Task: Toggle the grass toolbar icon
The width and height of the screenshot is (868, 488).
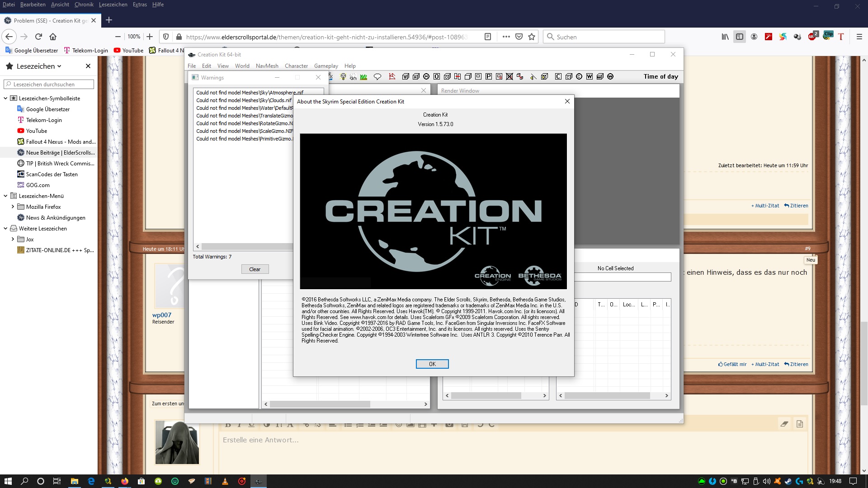Action: click(x=363, y=77)
